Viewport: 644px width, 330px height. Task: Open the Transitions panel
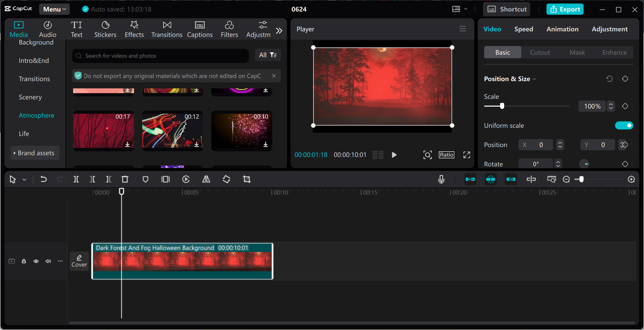pos(167,29)
